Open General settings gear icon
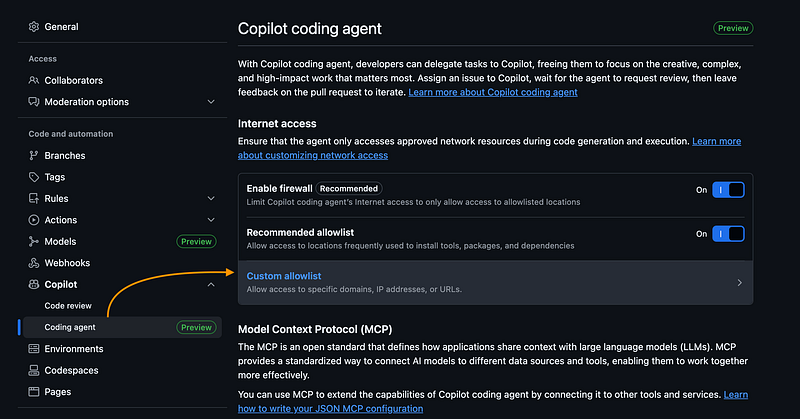 34,27
